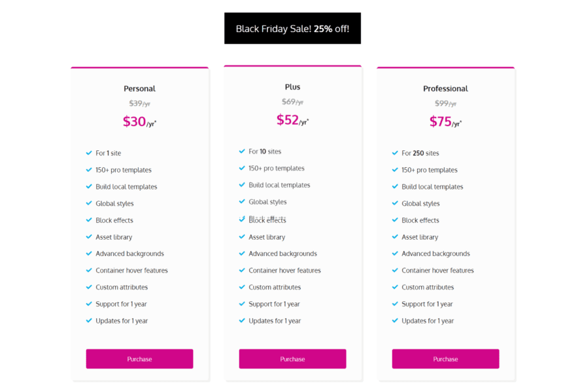Image resolution: width=580 pixels, height=392 pixels.
Task: Click the Black Friday Sale banner
Action: click(x=292, y=29)
